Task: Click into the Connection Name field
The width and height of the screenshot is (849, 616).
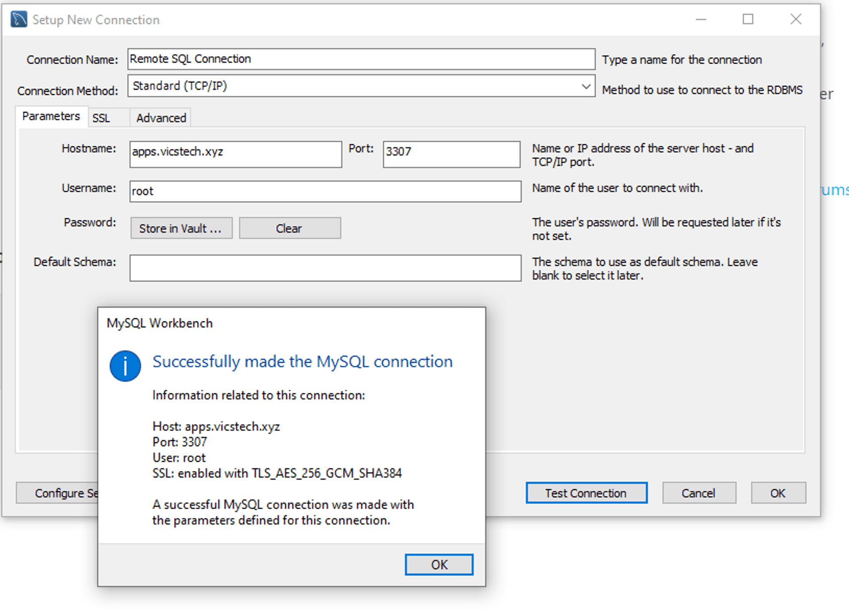Action: pyautogui.click(x=360, y=59)
